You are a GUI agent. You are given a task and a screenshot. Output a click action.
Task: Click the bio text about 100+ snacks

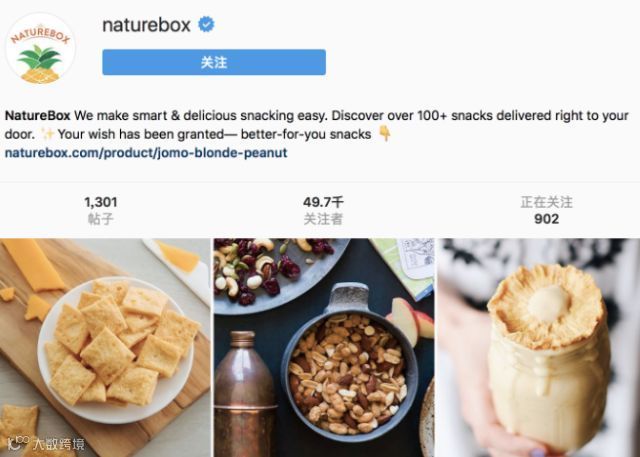pyautogui.click(x=317, y=125)
